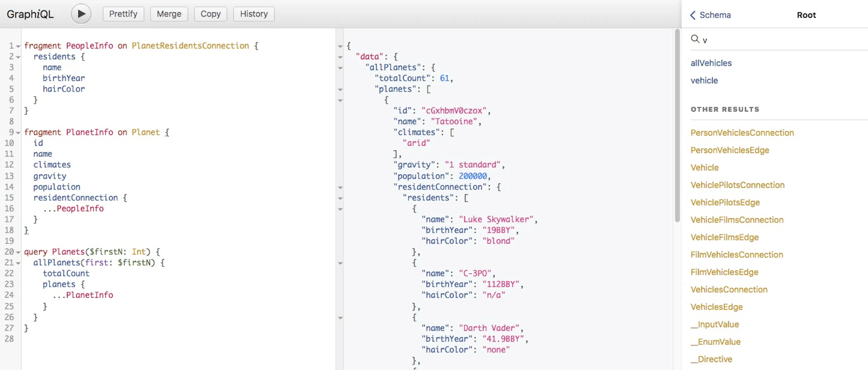
Task: Copy the query with Copy button
Action: 210,14
